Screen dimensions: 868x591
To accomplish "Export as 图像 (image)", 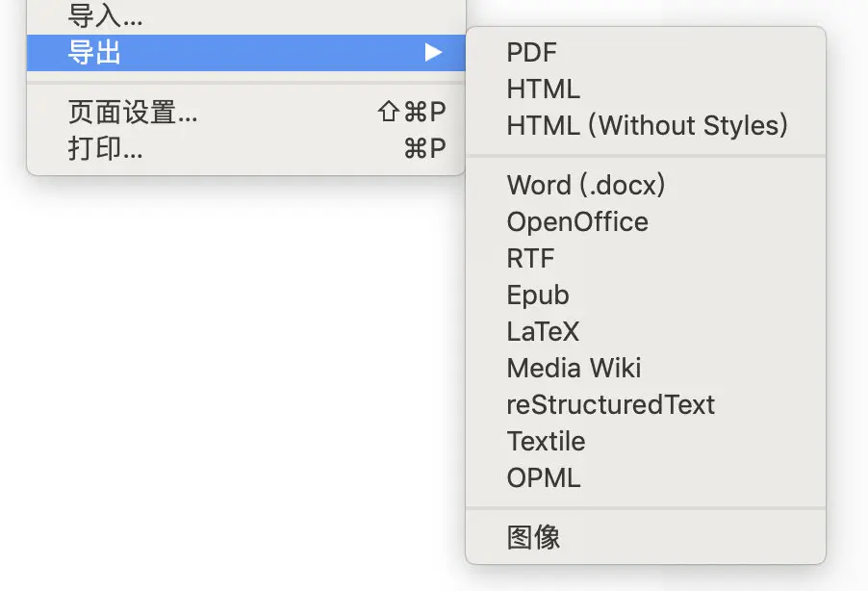I will [x=533, y=537].
